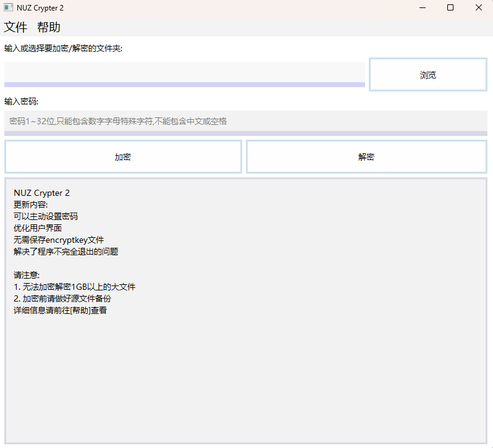Open the 帮助 menu

pyautogui.click(x=49, y=27)
